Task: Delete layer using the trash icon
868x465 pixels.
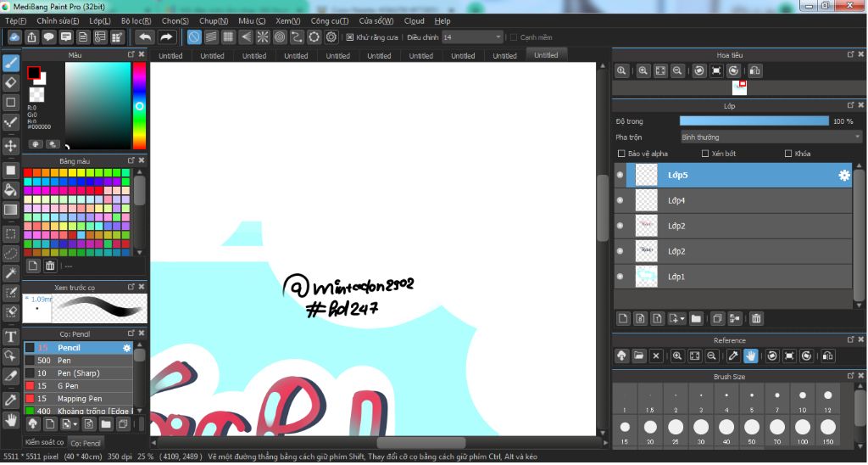Action: (x=756, y=318)
